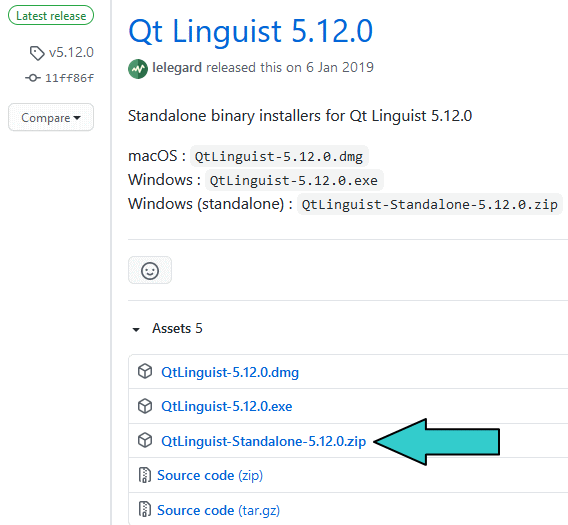Download QtLinguist-5.12.0.exe from assets
This screenshot has height=525, width=568.
pos(227,406)
